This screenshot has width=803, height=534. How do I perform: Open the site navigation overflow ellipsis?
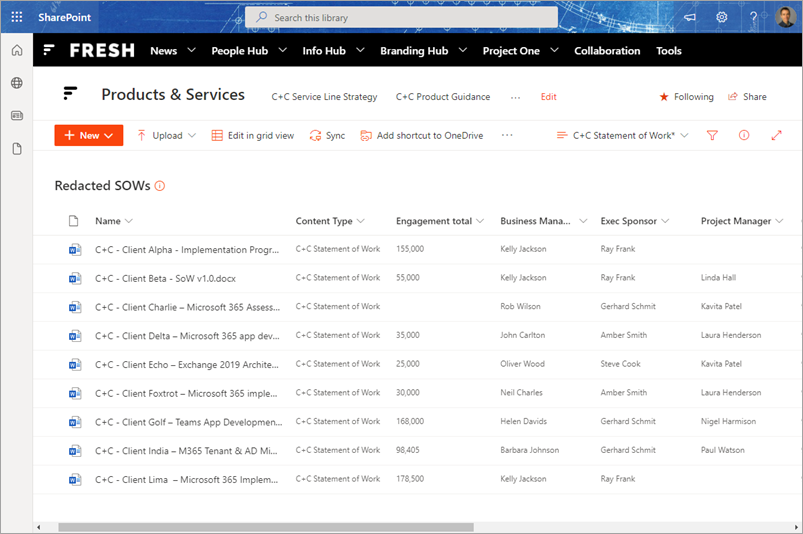pyautogui.click(x=515, y=97)
